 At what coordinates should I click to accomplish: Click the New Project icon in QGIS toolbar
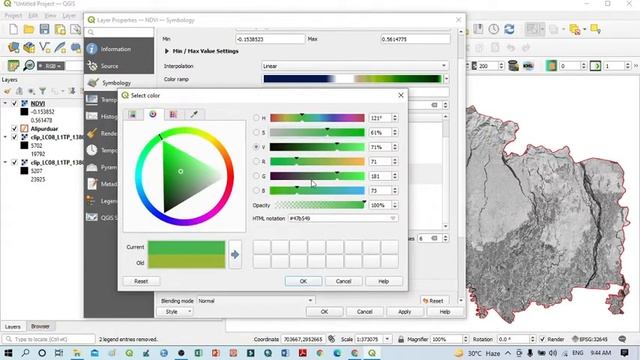(x=13, y=29)
